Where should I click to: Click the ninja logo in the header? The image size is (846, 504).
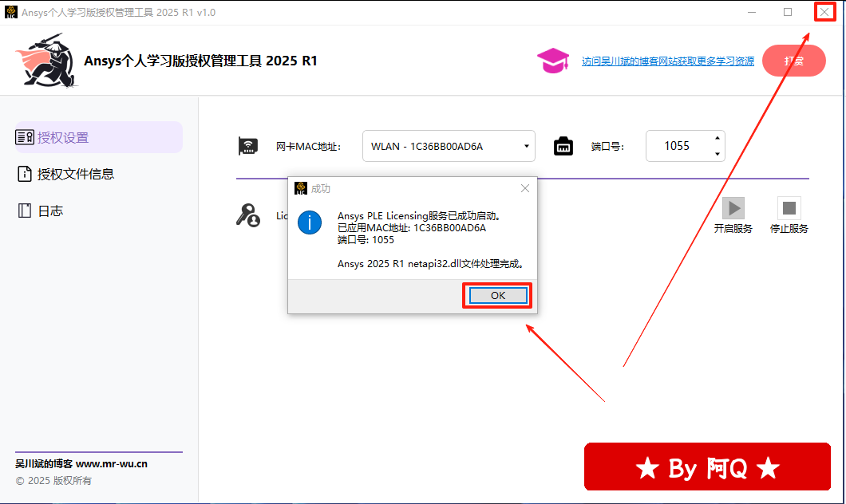46,61
